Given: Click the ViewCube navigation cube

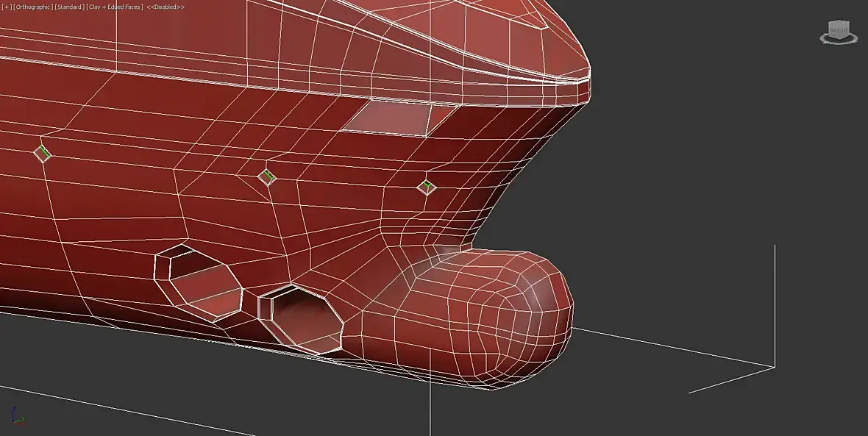Looking at the screenshot, I should tap(838, 32).
